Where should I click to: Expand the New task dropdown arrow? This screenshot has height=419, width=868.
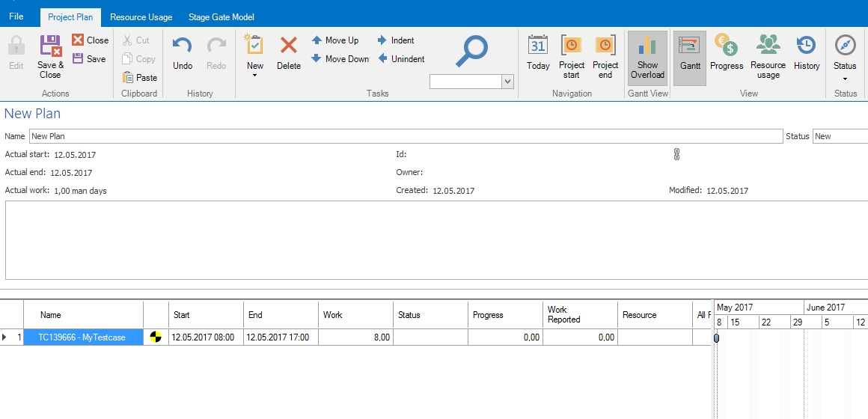click(255, 76)
